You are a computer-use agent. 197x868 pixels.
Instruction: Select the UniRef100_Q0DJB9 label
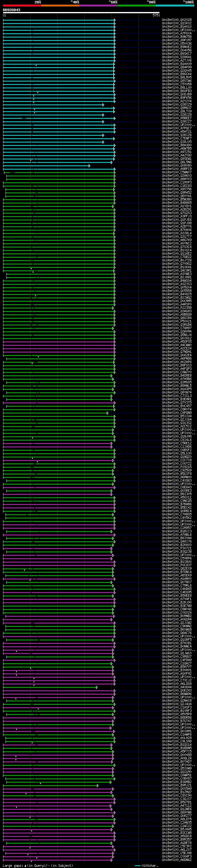pos(177,95)
